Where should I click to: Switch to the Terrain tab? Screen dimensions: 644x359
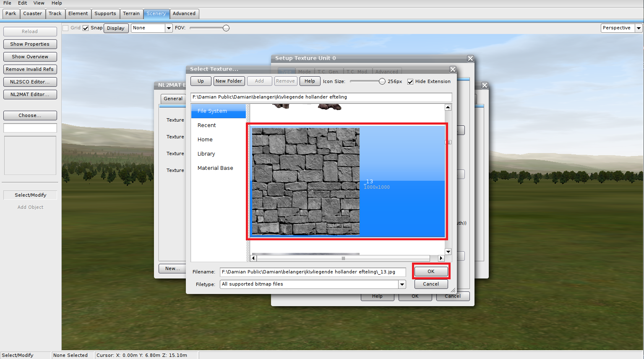[x=131, y=13]
